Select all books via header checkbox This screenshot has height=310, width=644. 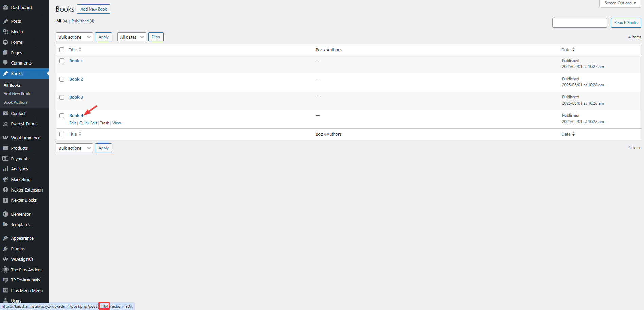pos(62,50)
